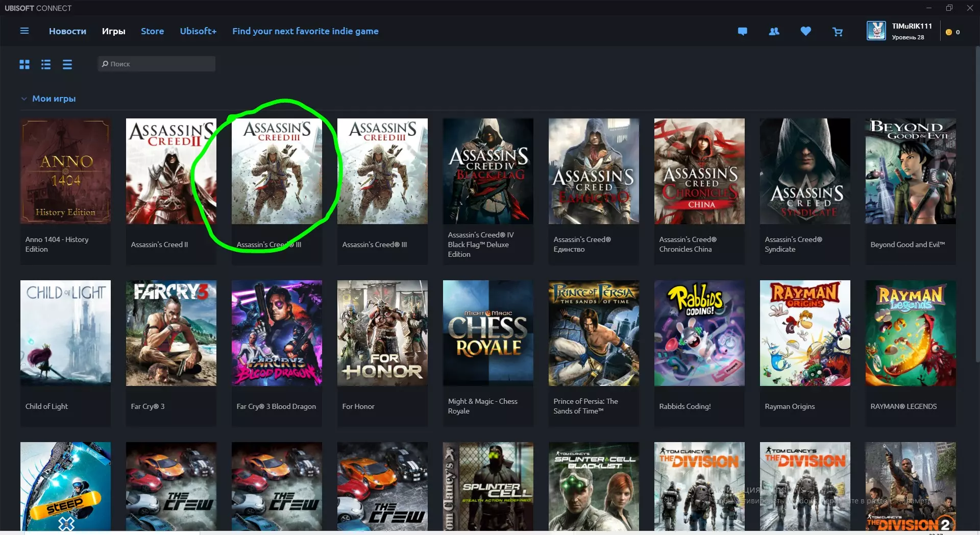Open the Prince of Persia Sands of Time cover
980x535 pixels.
594,333
